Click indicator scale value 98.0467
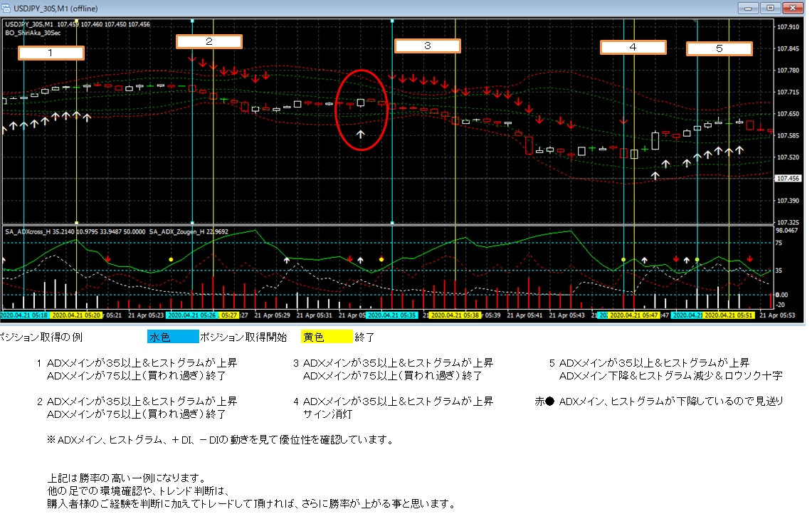812x519 pixels. [786, 231]
